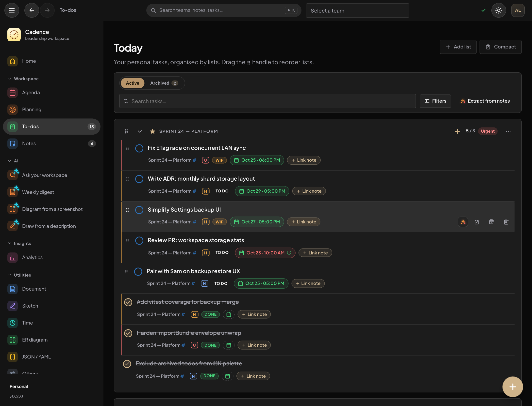Viewport: 532px width, 406px height.
Task: Delete the Simplify Settings backup UI task
Action: click(x=506, y=222)
